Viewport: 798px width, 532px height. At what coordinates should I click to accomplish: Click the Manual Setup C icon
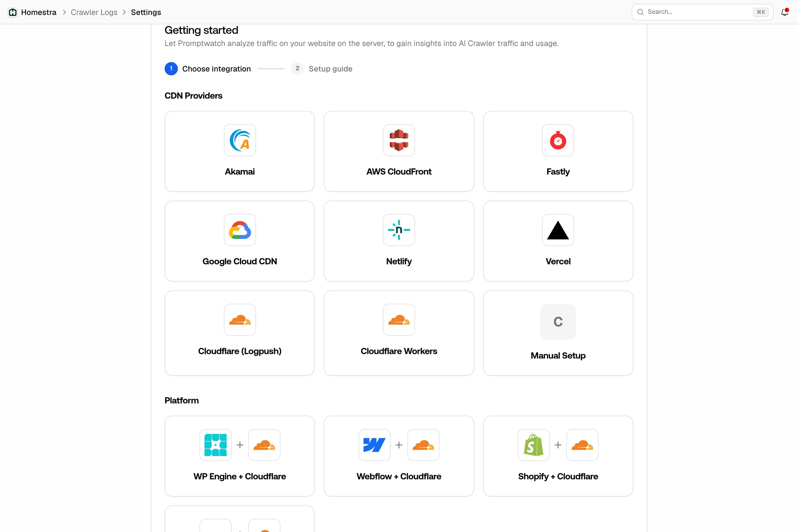click(x=558, y=322)
